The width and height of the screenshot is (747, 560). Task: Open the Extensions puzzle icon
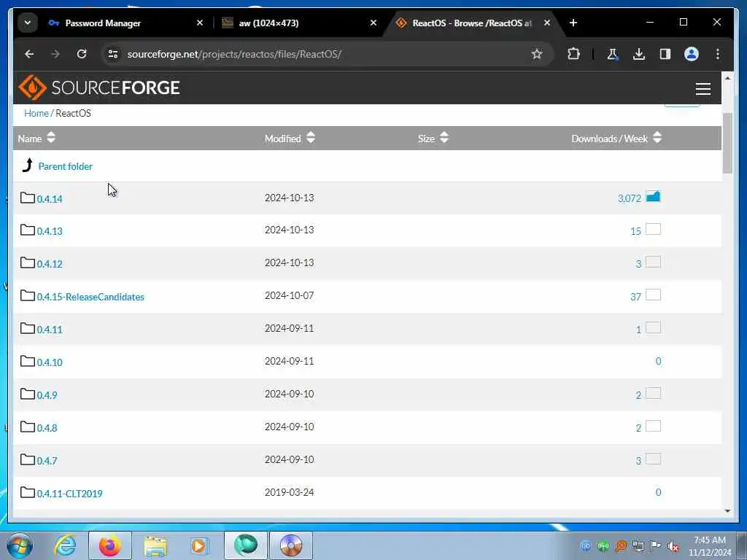[573, 54]
